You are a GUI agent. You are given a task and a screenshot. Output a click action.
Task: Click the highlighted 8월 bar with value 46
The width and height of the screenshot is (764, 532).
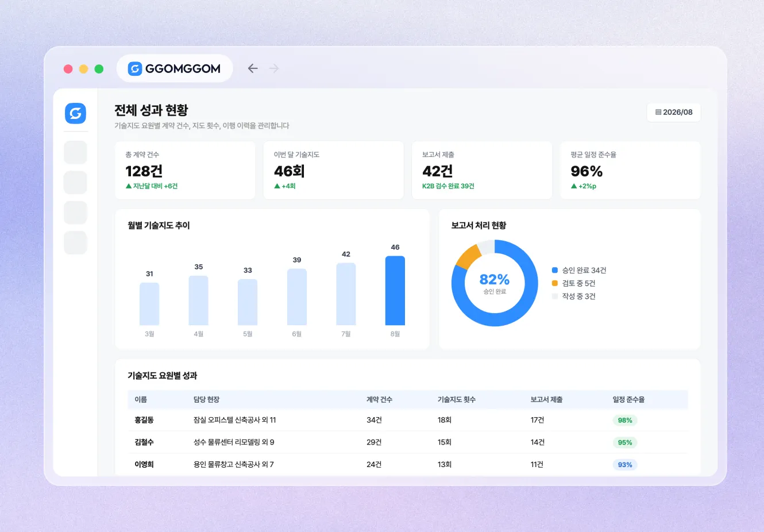click(395, 291)
